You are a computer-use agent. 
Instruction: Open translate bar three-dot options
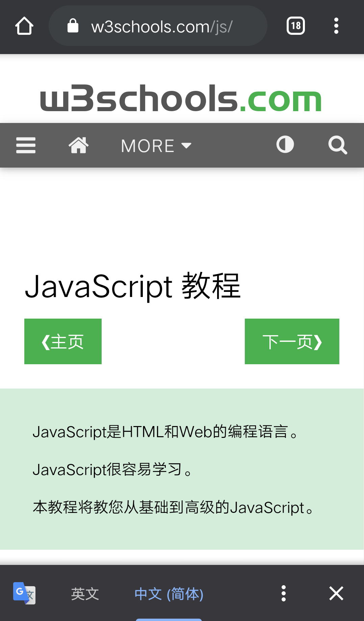point(284,593)
